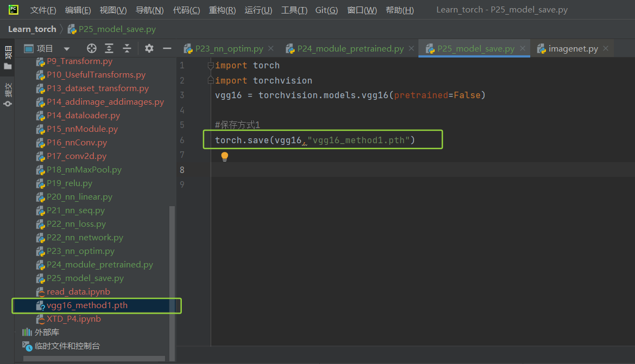
Task: Select XTD_P4.ipynb notebook file
Action: (x=73, y=319)
